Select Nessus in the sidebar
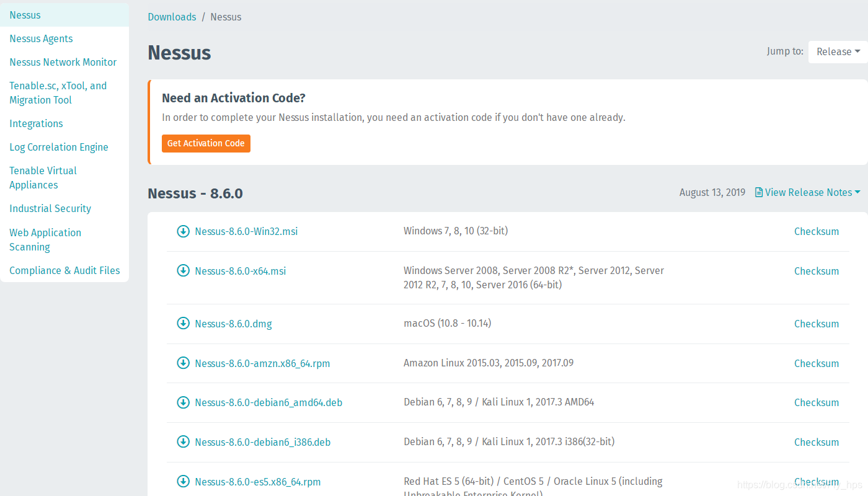The image size is (868, 496). tap(64, 15)
